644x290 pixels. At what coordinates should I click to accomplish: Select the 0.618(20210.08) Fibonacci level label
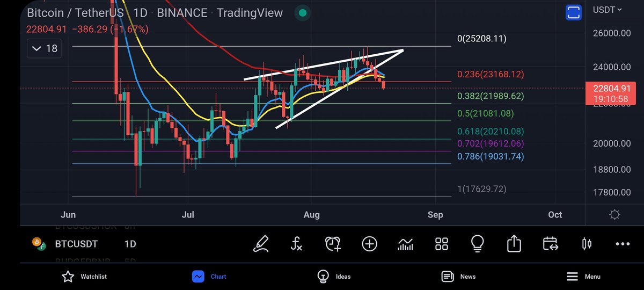click(491, 131)
